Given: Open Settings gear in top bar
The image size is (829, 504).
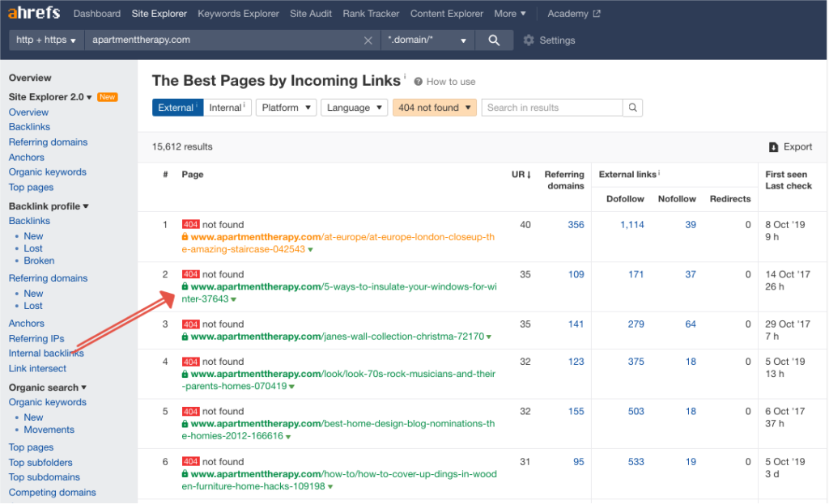Looking at the screenshot, I should (529, 40).
